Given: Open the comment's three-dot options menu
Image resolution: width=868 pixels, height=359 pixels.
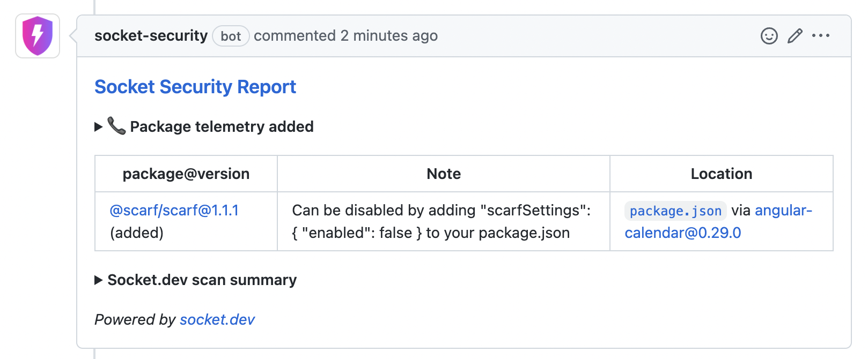Looking at the screenshot, I should (821, 36).
